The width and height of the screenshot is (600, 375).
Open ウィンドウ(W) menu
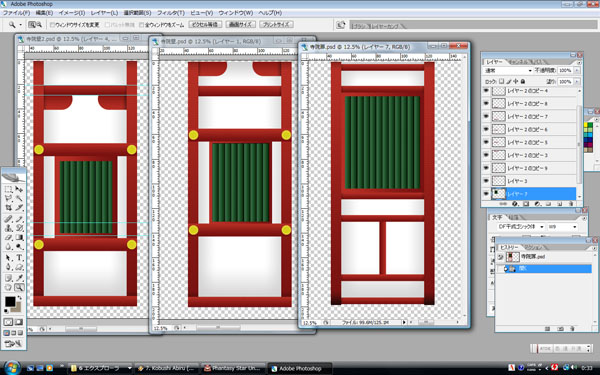[x=236, y=13]
